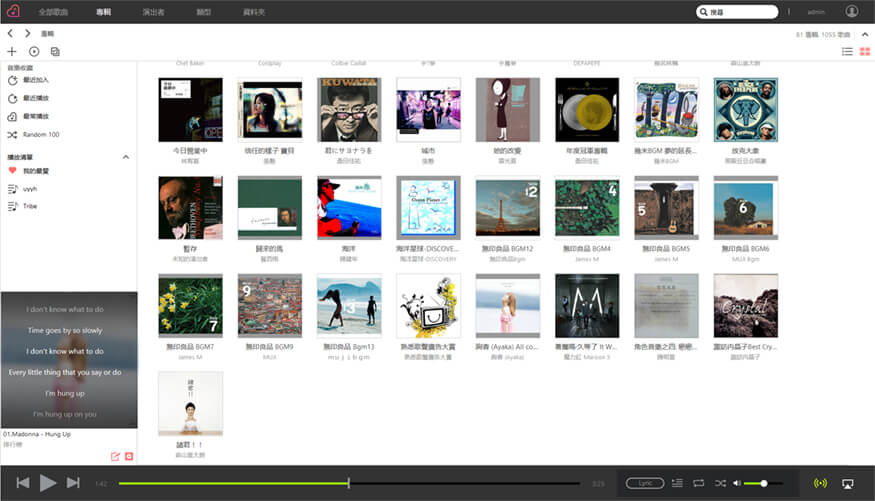The height and width of the screenshot is (501, 875).
Task: Open the Bgm13 beach album
Action: (349, 305)
